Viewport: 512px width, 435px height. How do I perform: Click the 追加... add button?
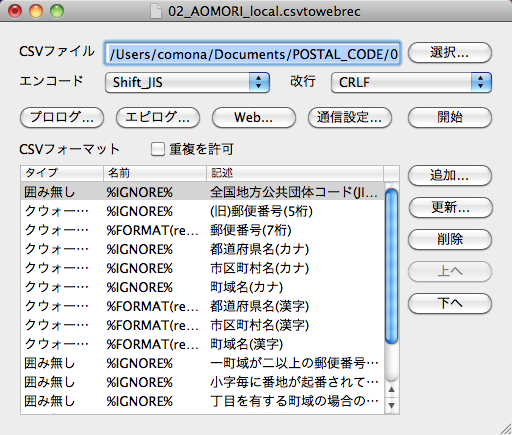(450, 175)
